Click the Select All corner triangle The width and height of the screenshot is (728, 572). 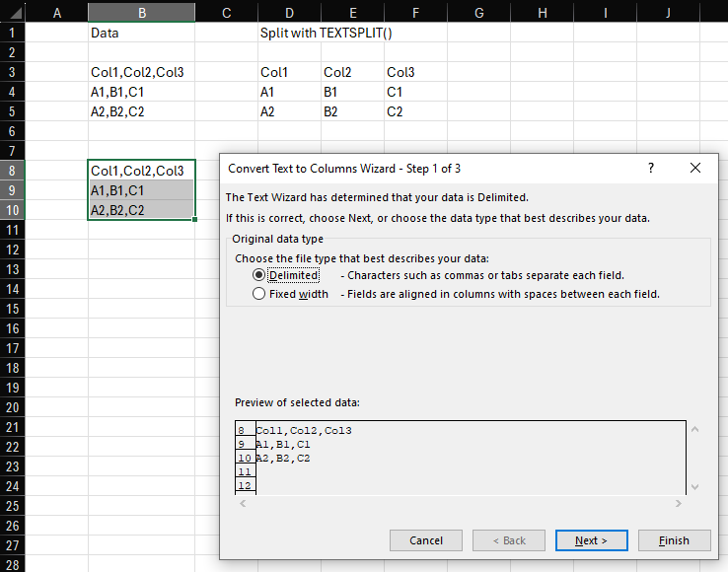[11, 12]
